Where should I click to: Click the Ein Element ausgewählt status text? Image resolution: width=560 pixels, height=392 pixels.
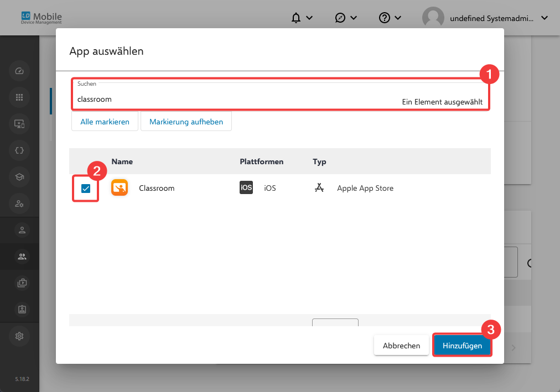(x=442, y=102)
